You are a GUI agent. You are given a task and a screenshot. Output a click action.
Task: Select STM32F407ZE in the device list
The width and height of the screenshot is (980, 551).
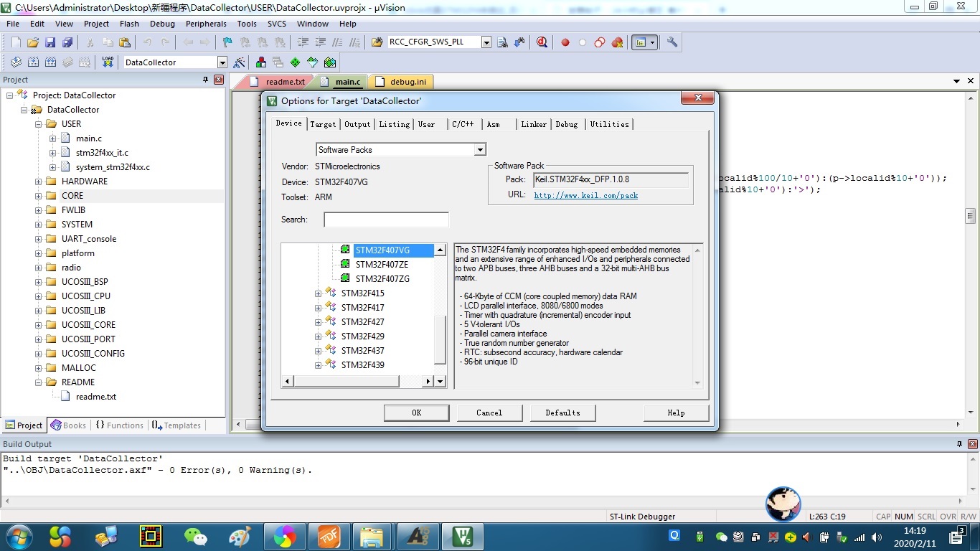(x=382, y=265)
